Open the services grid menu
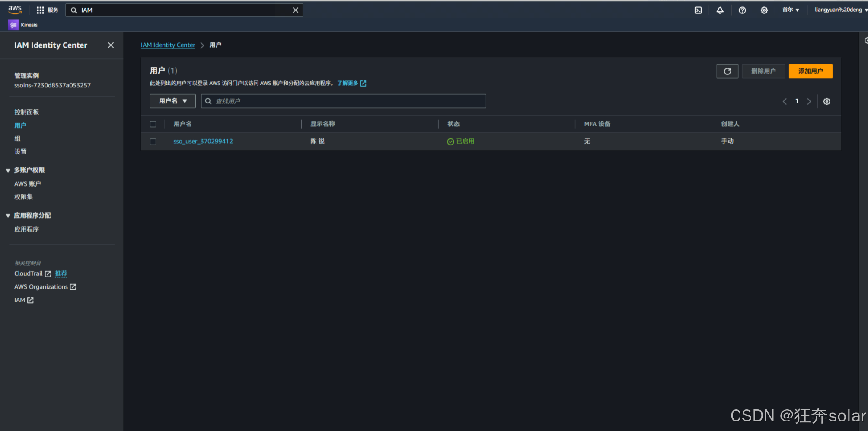Screen dimensions: 868x431 [x=40, y=10]
